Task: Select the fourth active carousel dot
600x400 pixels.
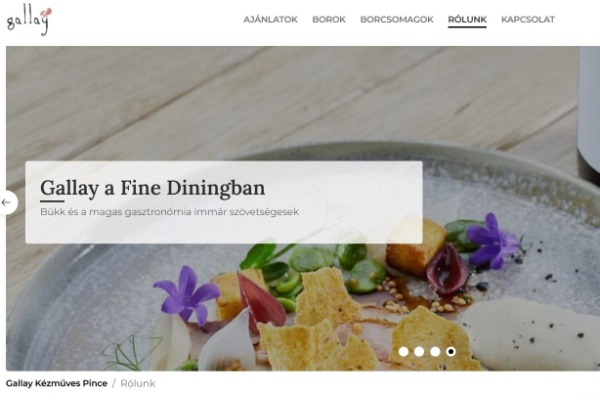Action: coord(451,351)
